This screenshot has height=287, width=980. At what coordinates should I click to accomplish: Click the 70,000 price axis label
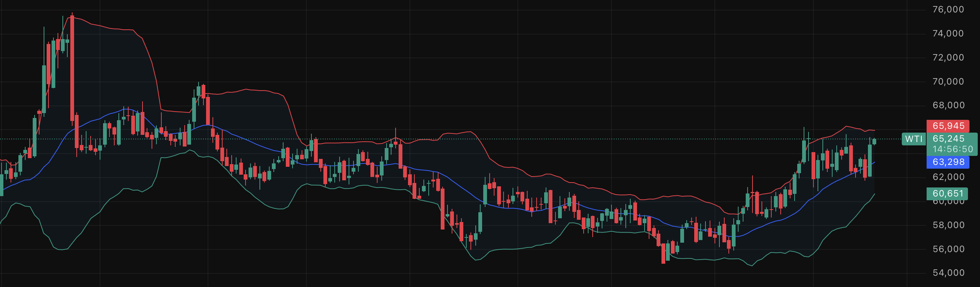[x=948, y=82]
